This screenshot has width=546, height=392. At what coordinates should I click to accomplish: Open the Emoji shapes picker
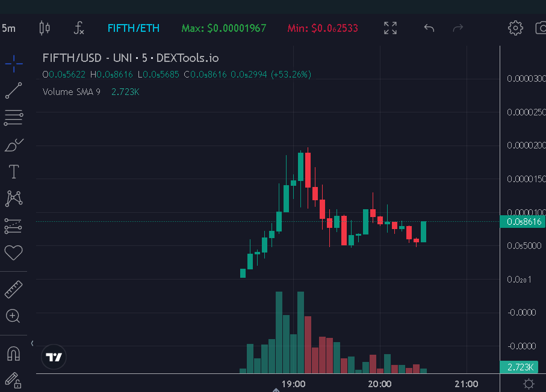click(13, 253)
